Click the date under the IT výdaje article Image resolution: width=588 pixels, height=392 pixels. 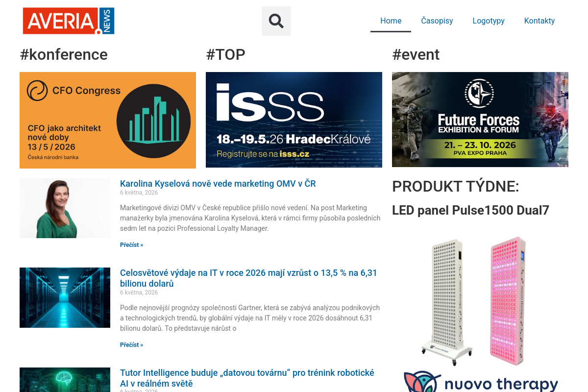[x=139, y=293]
